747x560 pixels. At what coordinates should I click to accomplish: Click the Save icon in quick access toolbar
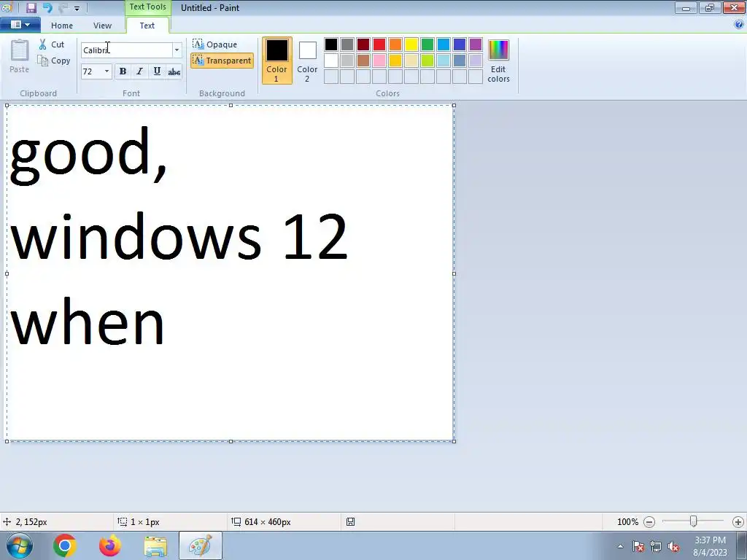(x=31, y=7)
